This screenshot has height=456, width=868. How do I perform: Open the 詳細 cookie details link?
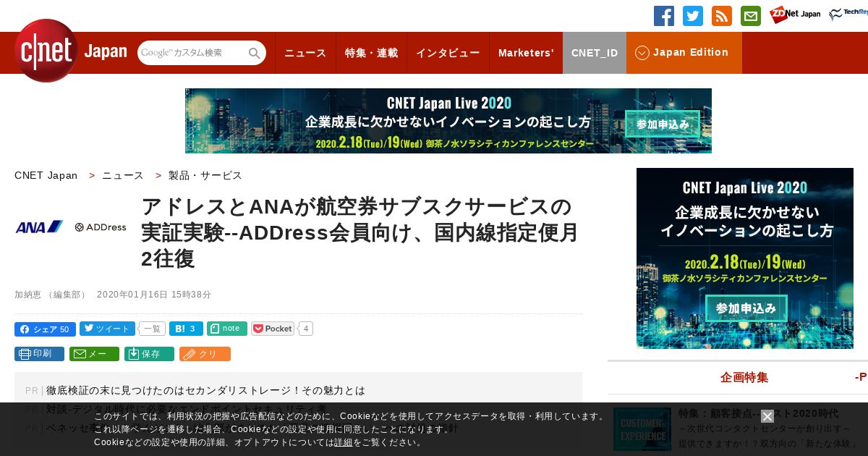coord(344,442)
